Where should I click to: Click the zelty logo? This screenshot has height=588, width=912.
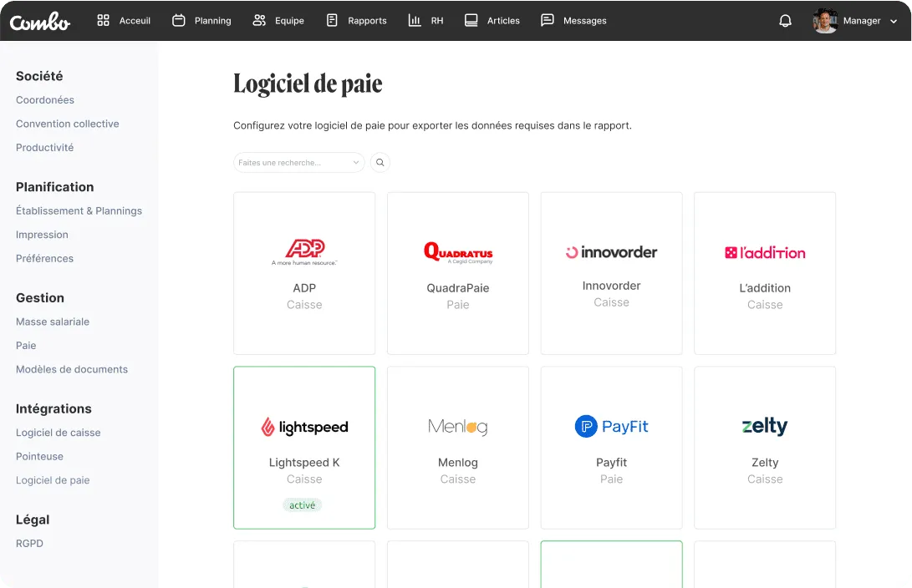[765, 426]
